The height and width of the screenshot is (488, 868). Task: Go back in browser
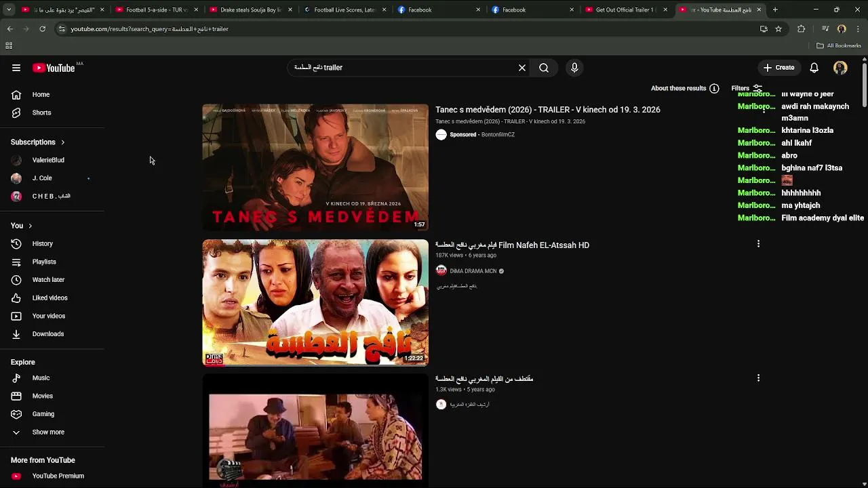tap(9, 29)
